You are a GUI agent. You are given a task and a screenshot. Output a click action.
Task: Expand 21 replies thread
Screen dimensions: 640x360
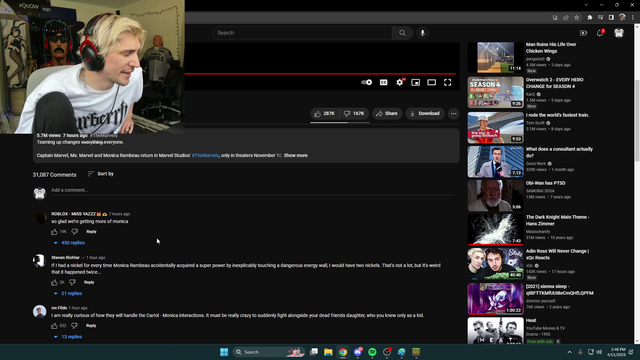(68, 293)
